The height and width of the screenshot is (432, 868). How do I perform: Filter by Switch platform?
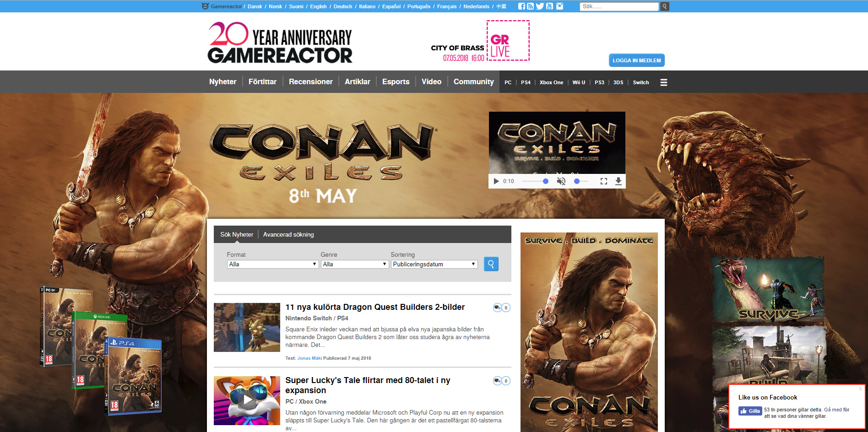pyautogui.click(x=641, y=82)
